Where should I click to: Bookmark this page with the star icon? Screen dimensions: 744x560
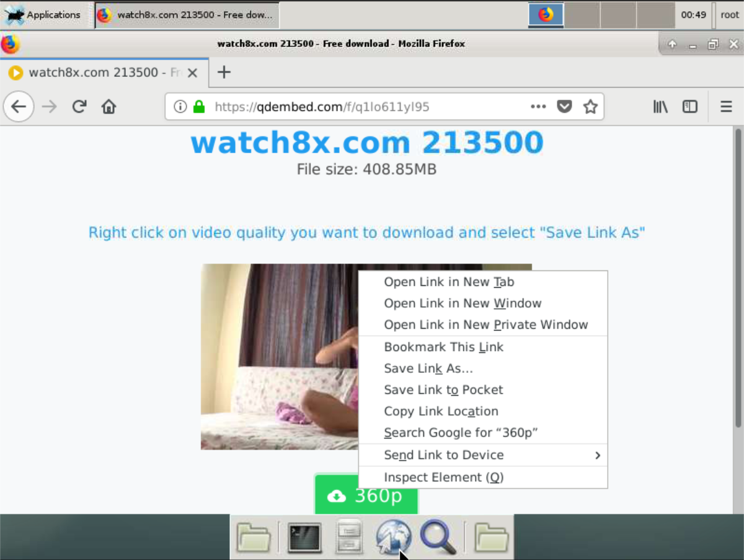(x=590, y=107)
